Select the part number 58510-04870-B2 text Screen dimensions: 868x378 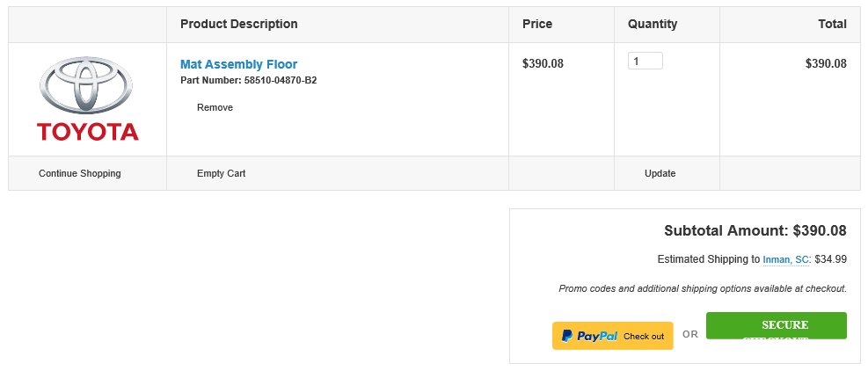point(281,80)
